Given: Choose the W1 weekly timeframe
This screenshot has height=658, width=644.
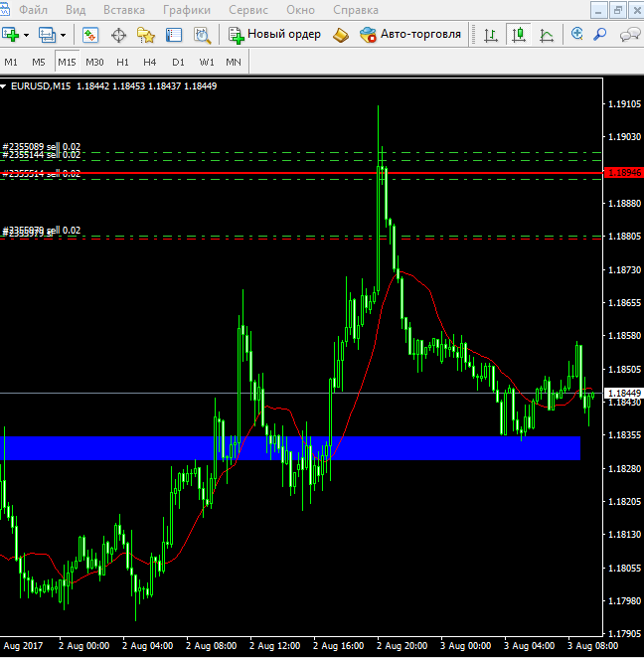Looking at the screenshot, I should pos(207,62).
